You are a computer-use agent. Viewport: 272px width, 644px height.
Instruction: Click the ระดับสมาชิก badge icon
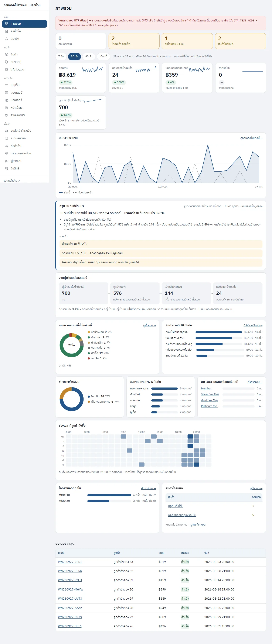point(7,138)
